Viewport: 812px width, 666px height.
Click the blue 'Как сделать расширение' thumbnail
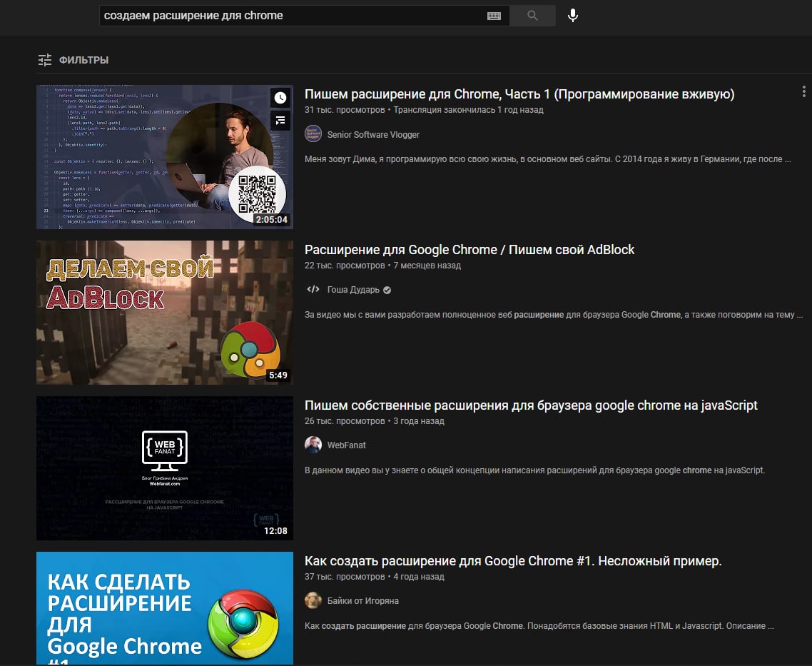[165, 608]
